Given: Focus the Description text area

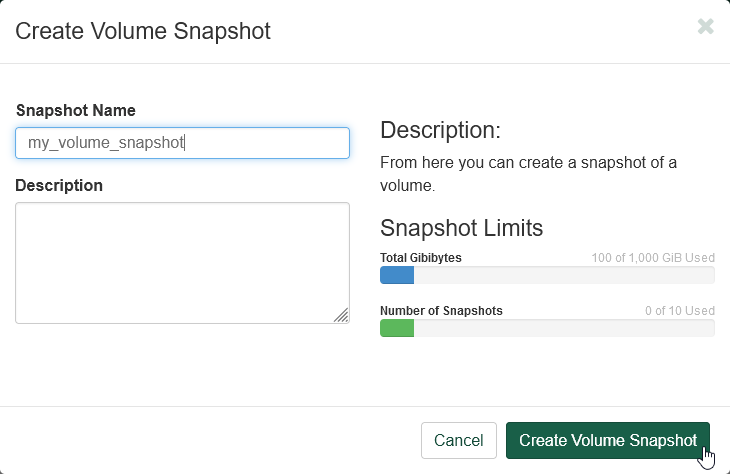Looking at the screenshot, I should pos(182,262).
